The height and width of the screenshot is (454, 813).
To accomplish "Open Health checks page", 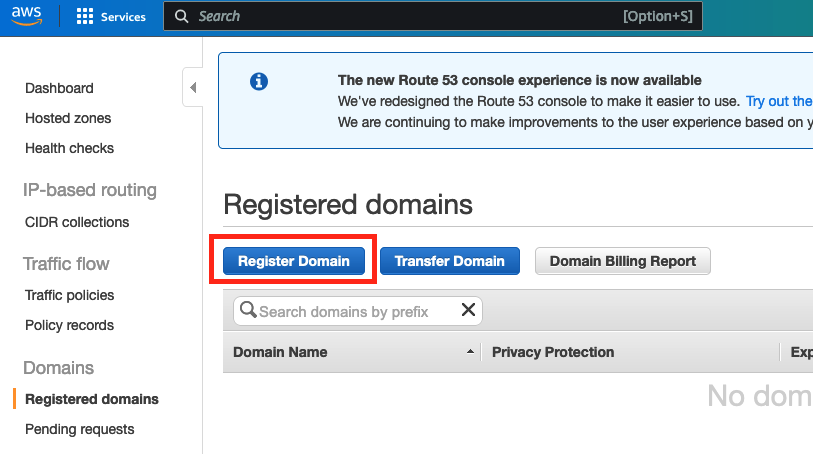I will (69, 148).
